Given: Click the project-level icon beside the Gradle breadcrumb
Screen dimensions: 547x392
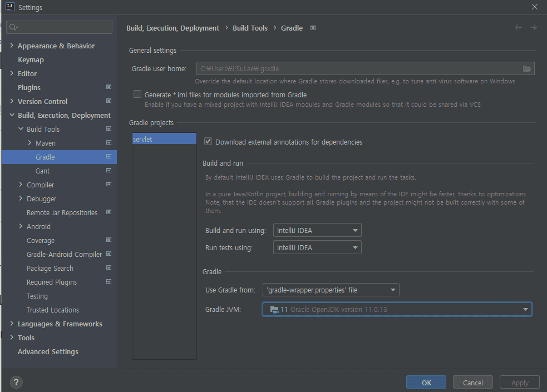Looking at the screenshot, I should [313, 28].
